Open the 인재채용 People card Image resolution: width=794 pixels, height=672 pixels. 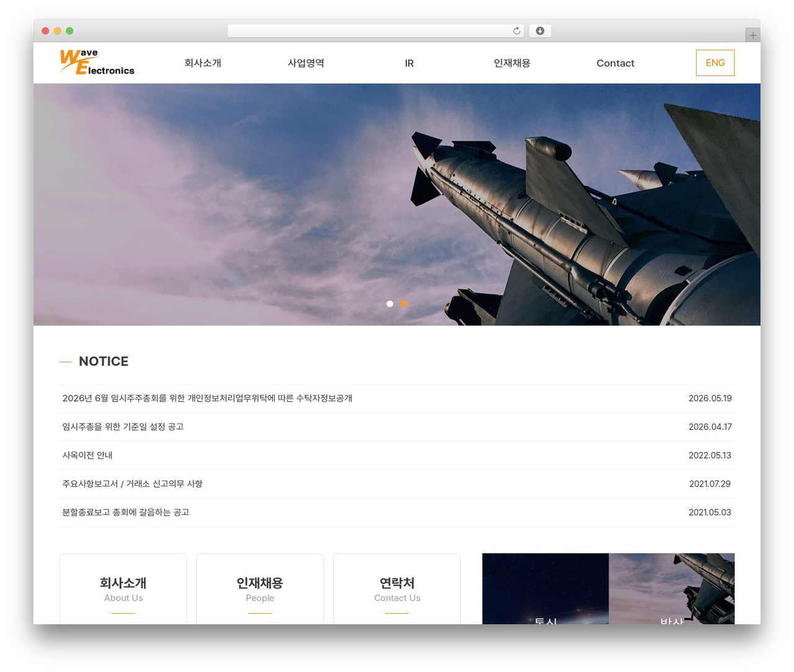[x=260, y=589]
